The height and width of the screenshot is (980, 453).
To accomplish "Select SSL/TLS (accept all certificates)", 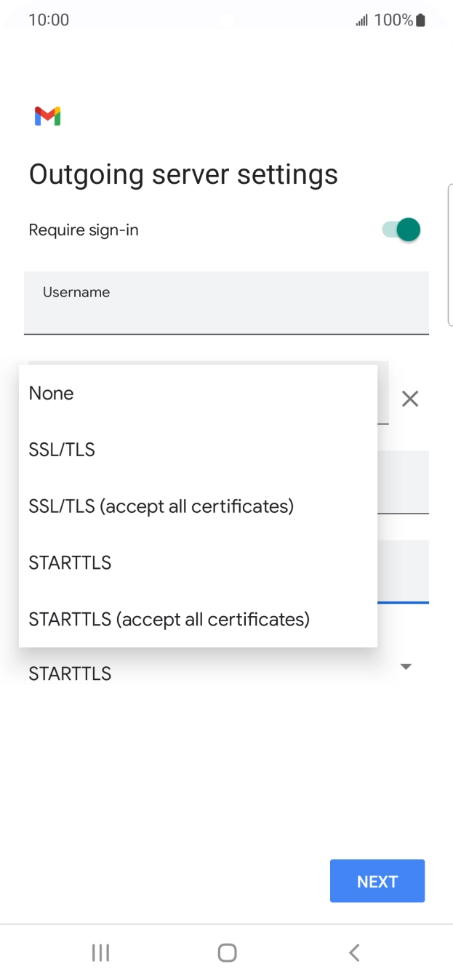I will [x=161, y=506].
